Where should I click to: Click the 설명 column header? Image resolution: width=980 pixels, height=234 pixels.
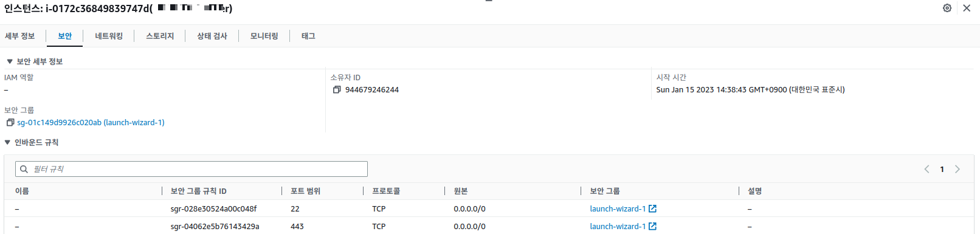755,191
